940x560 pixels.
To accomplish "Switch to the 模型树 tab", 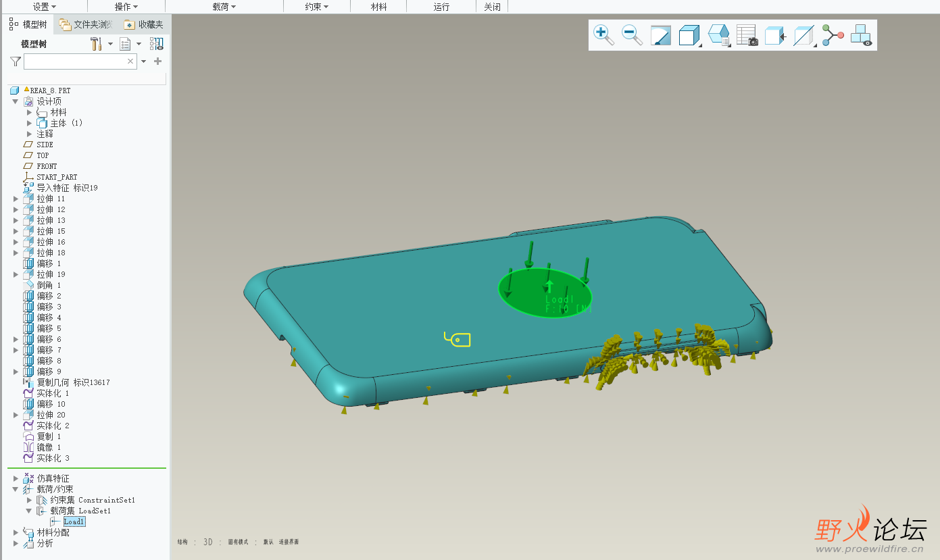I will (28, 24).
